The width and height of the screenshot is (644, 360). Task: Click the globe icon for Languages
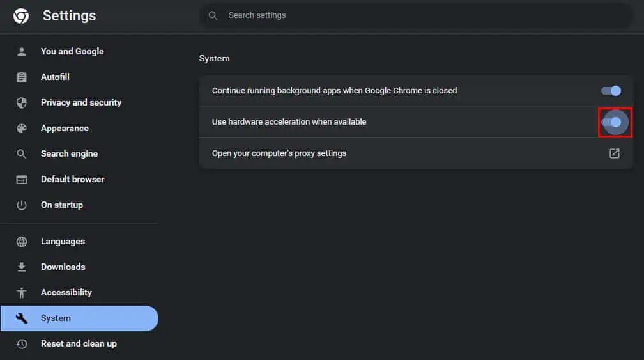(x=22, y=242)
